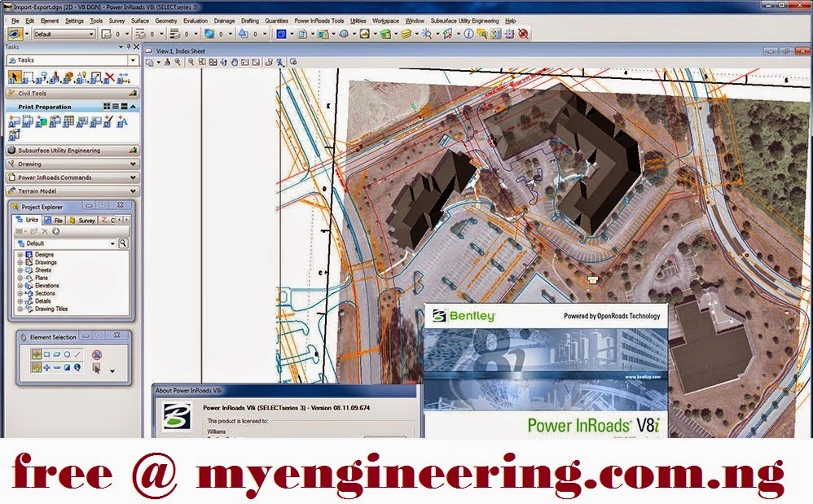Toggle New selection mode in Element Selection
Viewport: 813px width, 504px height.
click(x=36, y=367)
